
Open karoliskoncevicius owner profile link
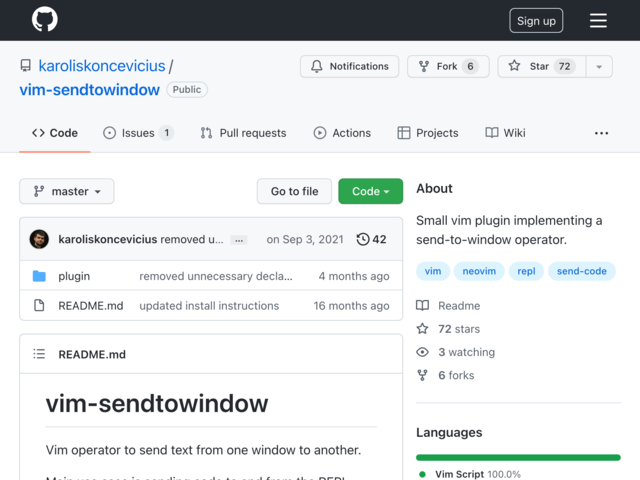[x=102, y=66]
